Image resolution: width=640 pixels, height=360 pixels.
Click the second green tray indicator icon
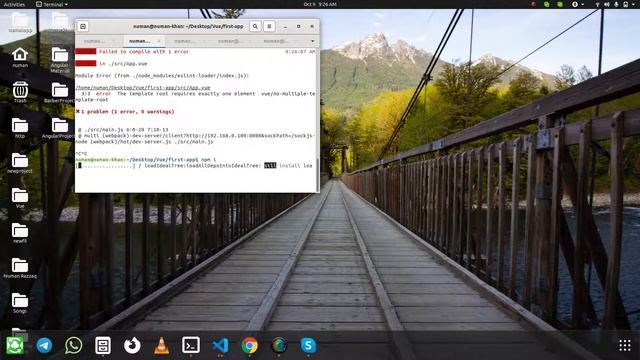point(560,4)
